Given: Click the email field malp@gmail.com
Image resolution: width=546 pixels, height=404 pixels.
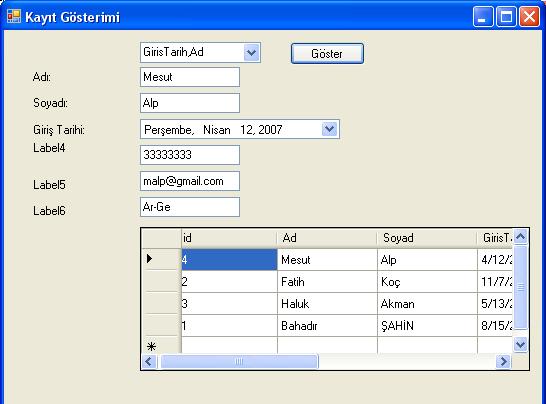Looking at the screenshot, I should click(190, 181).
